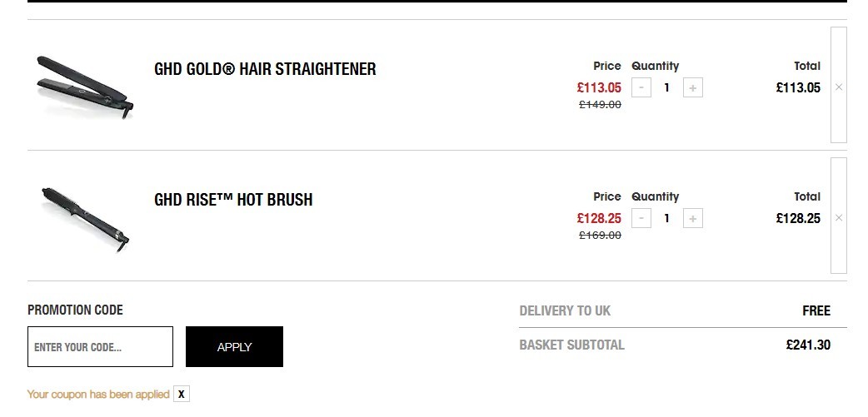
Task: Select the quantity value for GHD Rise Brush
Action: coord(666,218)
